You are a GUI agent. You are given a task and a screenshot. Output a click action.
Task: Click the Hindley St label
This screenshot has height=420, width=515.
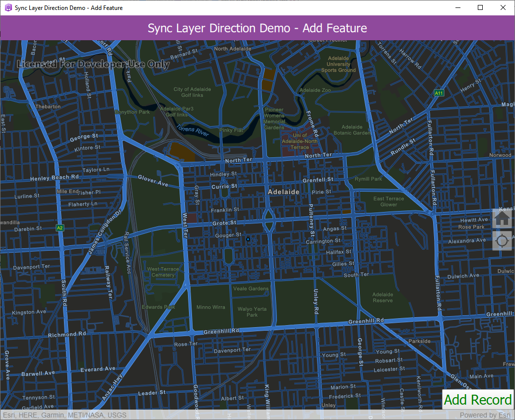coord(223,174)
